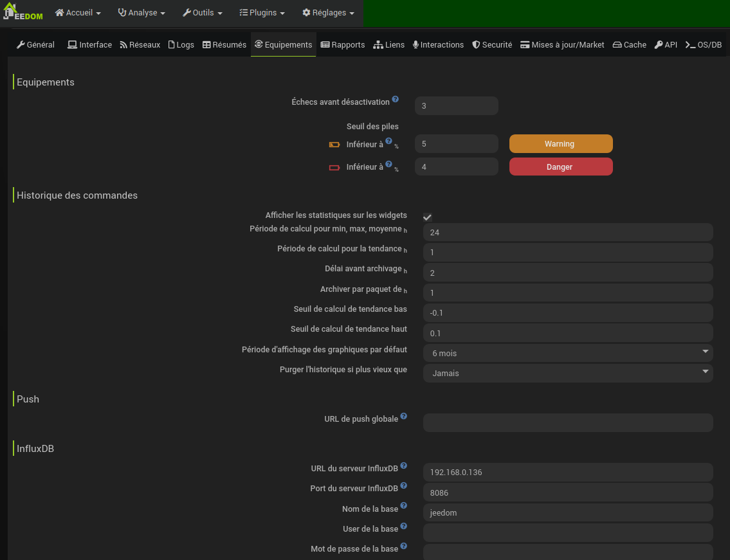
Task: Go to the Mises à jour/Market tab
Action: 562,45
